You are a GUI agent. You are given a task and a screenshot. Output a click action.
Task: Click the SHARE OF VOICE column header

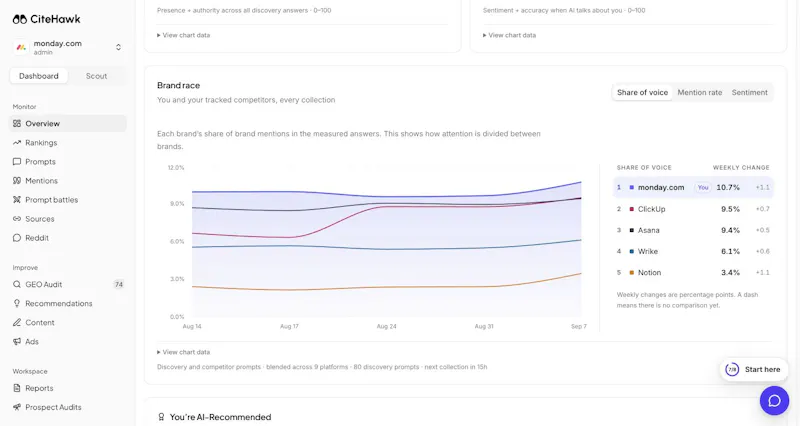pyautogui.click(x=644, y=167)
